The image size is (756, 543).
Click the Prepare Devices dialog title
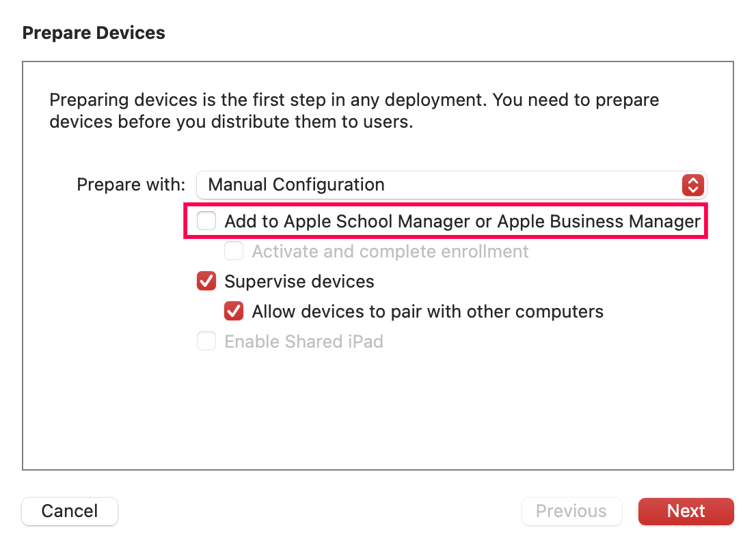coord(94,33)
